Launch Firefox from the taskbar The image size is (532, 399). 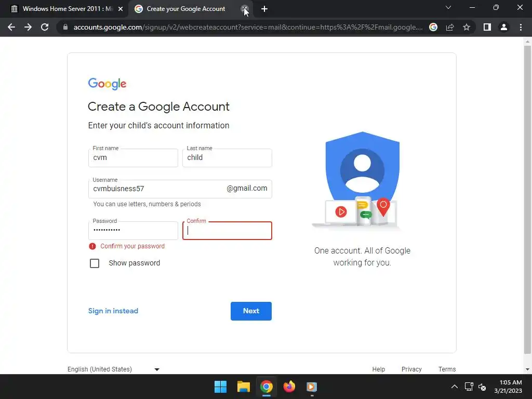click(x=289, y=387)
